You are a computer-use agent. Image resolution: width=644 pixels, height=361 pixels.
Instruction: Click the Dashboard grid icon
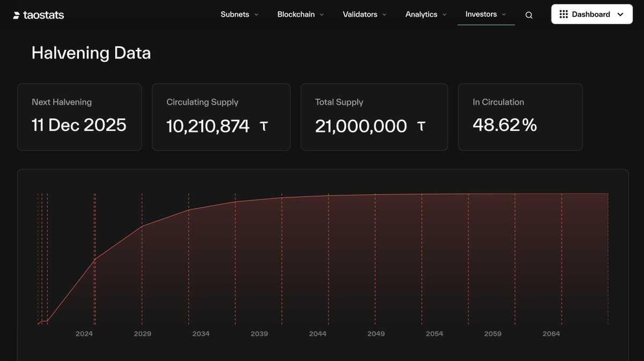pyautogui.click(x=563, y=15)
